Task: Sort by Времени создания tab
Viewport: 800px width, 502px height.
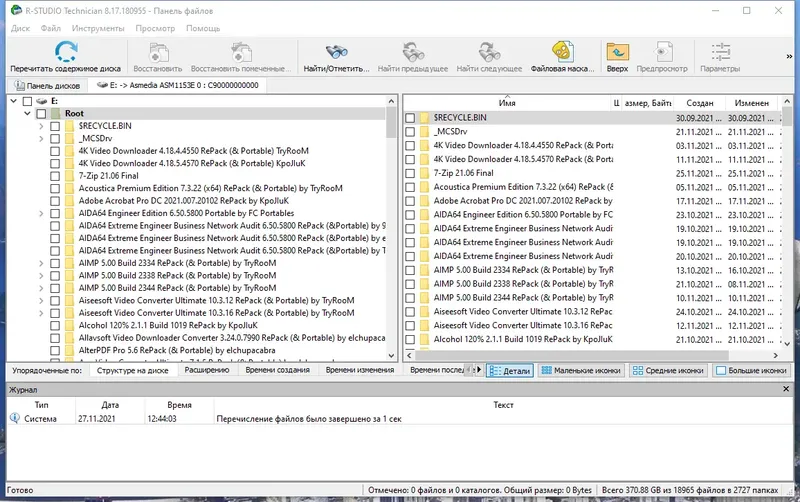Action: point(278,370)
